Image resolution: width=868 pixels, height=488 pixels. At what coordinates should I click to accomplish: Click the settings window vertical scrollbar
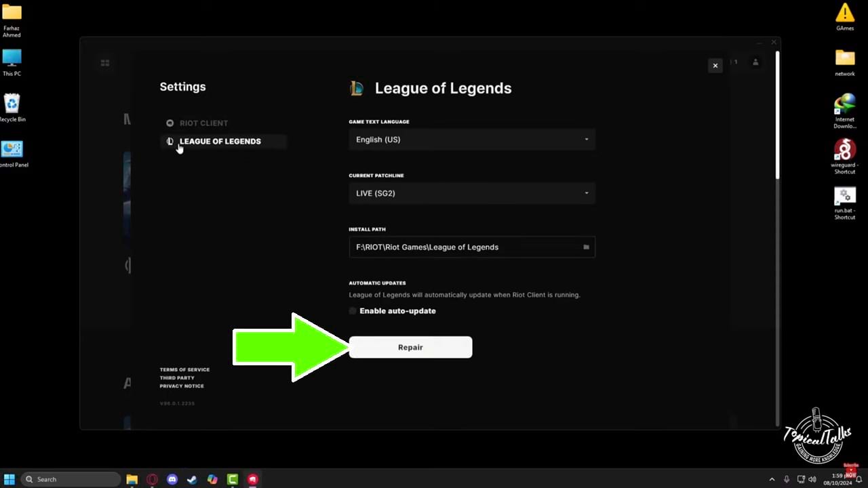coord(777,115)
